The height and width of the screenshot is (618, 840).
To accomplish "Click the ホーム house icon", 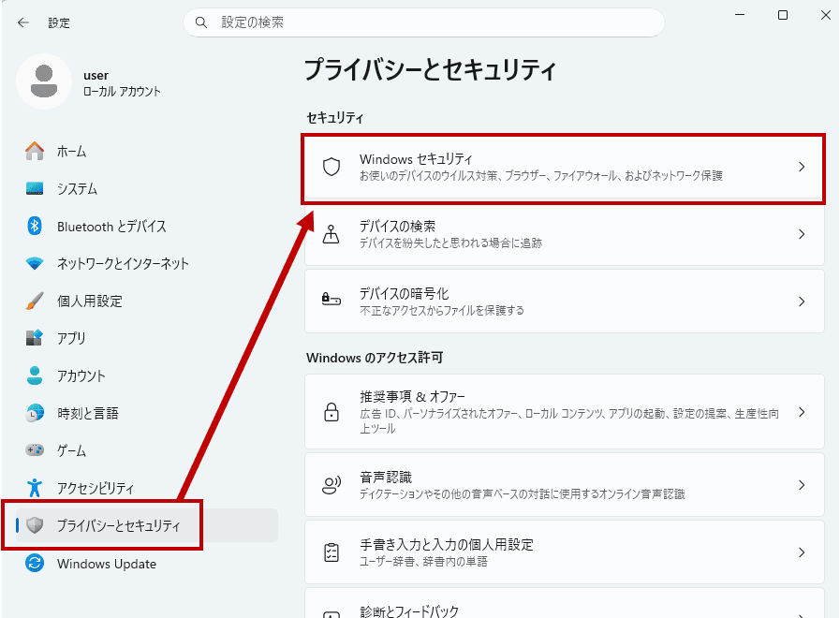I will [35, 151].
